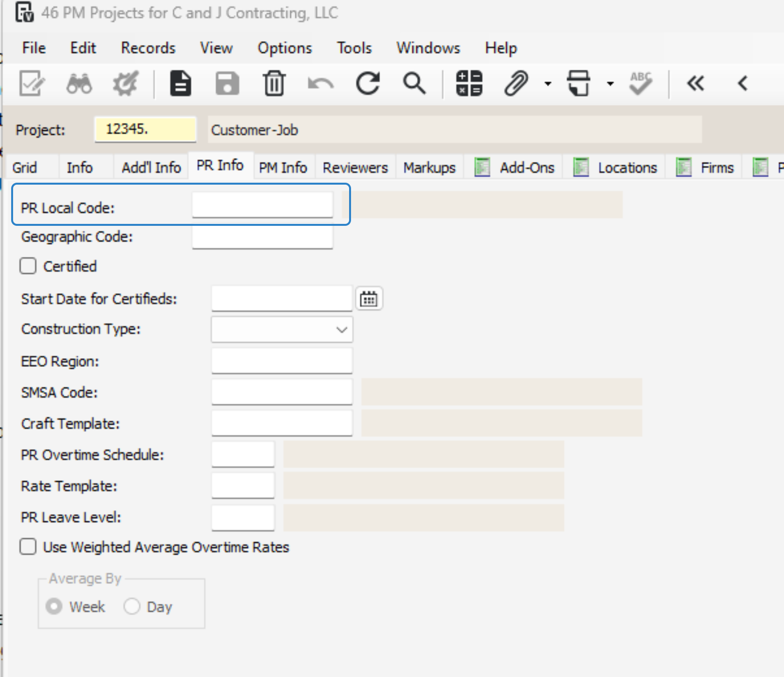784x677 pixels.
Task: Click the edit record icon with pencil
Action: point(32,83)
